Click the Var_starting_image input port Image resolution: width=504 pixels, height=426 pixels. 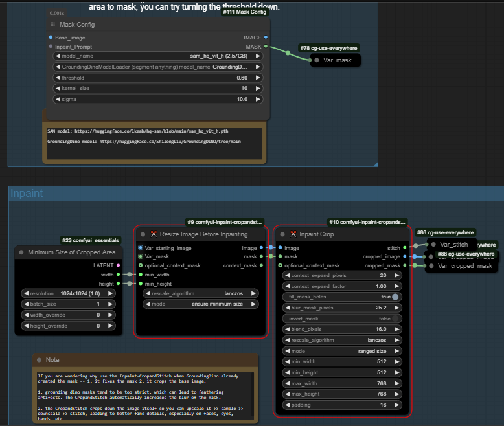tap(141, 247)
